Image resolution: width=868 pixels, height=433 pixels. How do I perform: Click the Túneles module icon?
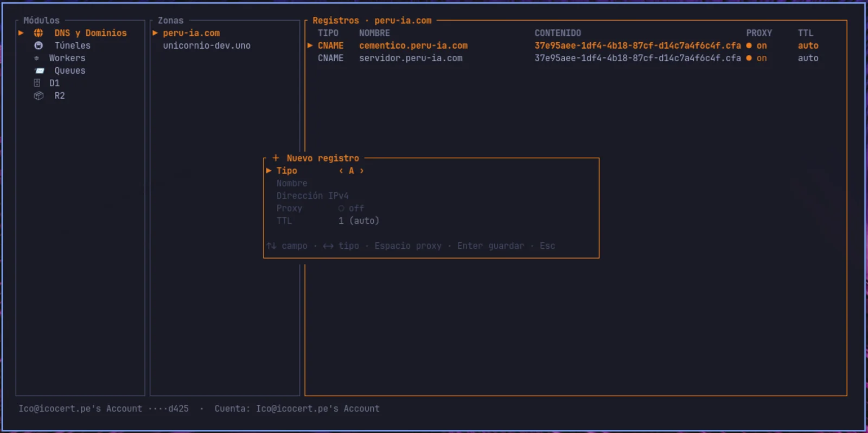[x=39, y=46]
